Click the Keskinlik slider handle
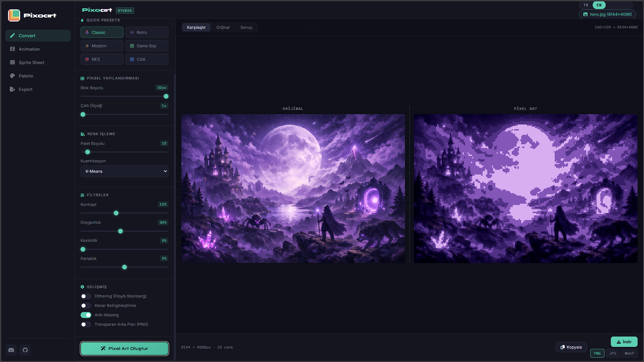 (x=83, y=249)
